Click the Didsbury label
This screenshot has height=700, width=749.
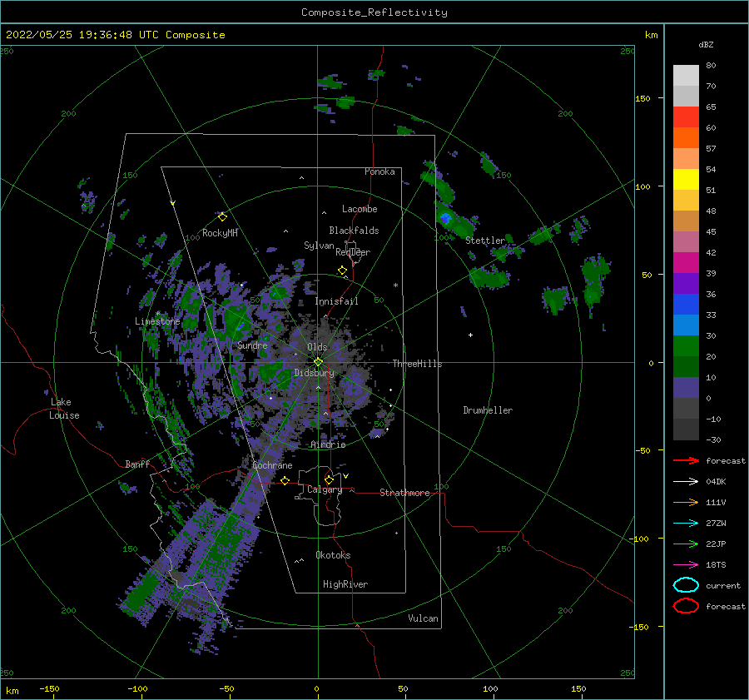(x=314, y=373)
